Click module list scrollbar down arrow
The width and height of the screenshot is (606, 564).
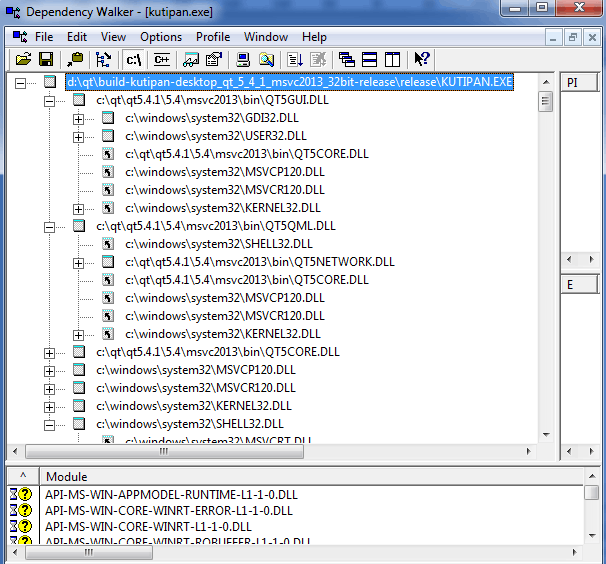[592, 536]
